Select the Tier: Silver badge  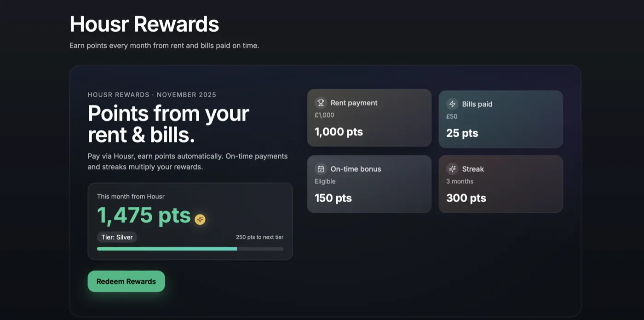click(117, 237)
